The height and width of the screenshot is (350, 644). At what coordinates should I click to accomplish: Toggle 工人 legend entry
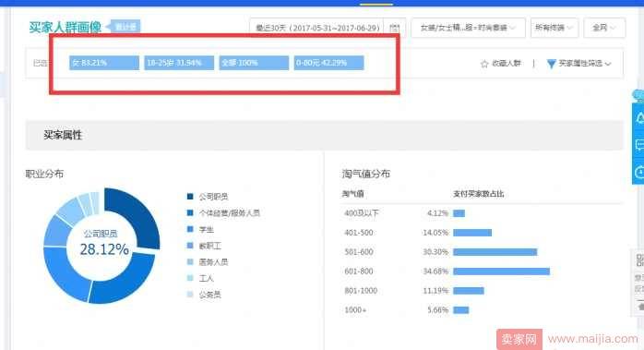click(200, 279)
